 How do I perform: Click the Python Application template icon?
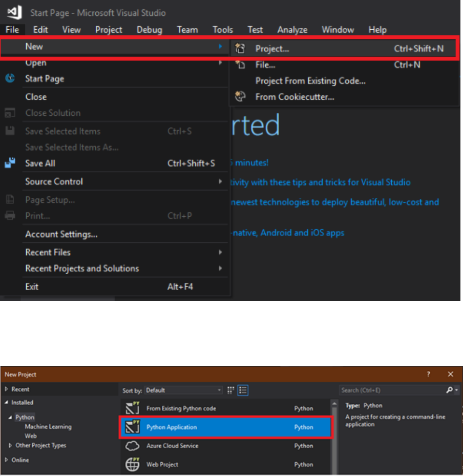point(133,427)
